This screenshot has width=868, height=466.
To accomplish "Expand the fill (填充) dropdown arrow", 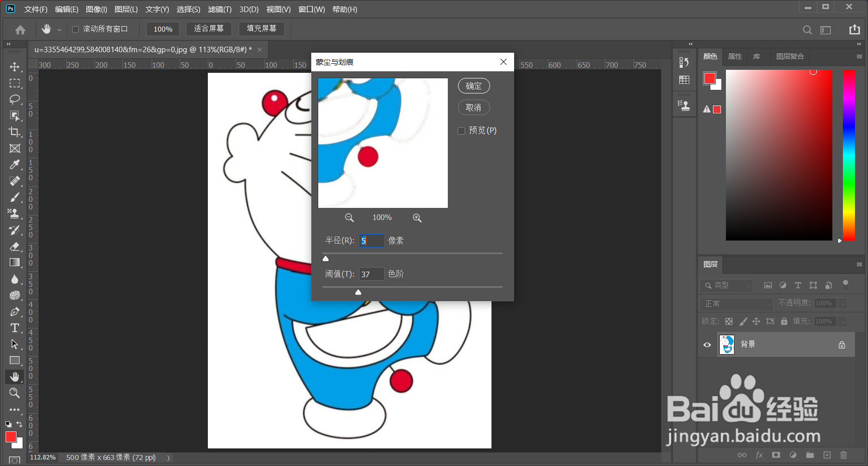I will [x=843, y=321].
